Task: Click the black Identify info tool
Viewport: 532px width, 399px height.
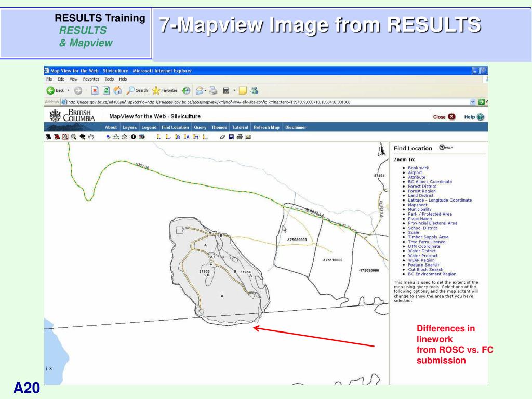Action: coord(134,137)
